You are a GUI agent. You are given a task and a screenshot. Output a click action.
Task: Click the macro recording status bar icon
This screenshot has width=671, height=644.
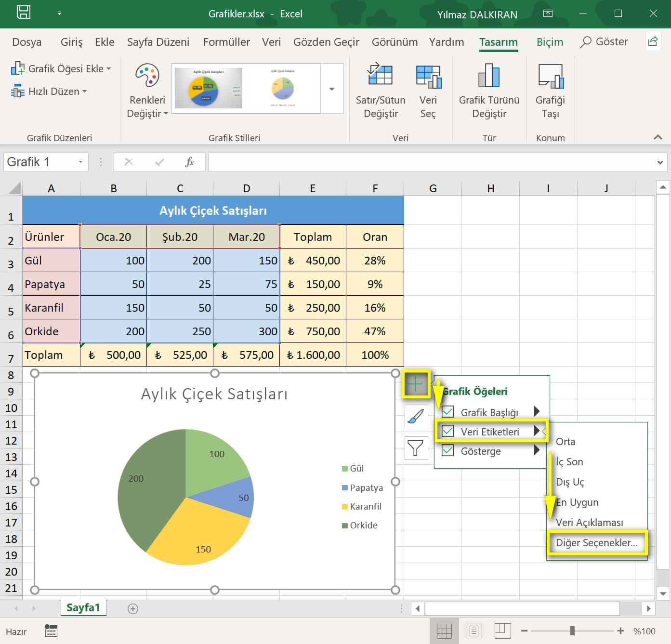click(51, 631)
